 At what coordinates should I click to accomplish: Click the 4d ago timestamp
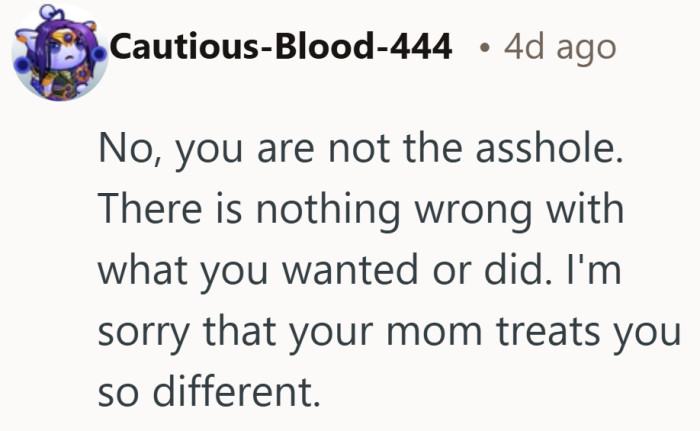(x=560, y=47)
